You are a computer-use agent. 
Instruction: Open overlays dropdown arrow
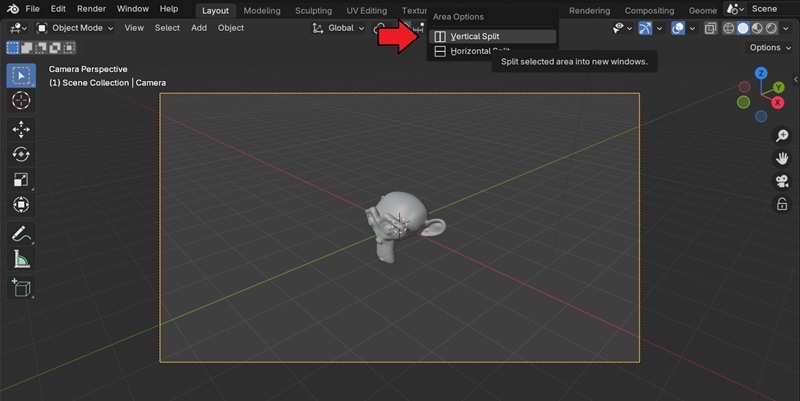(692, 28)
